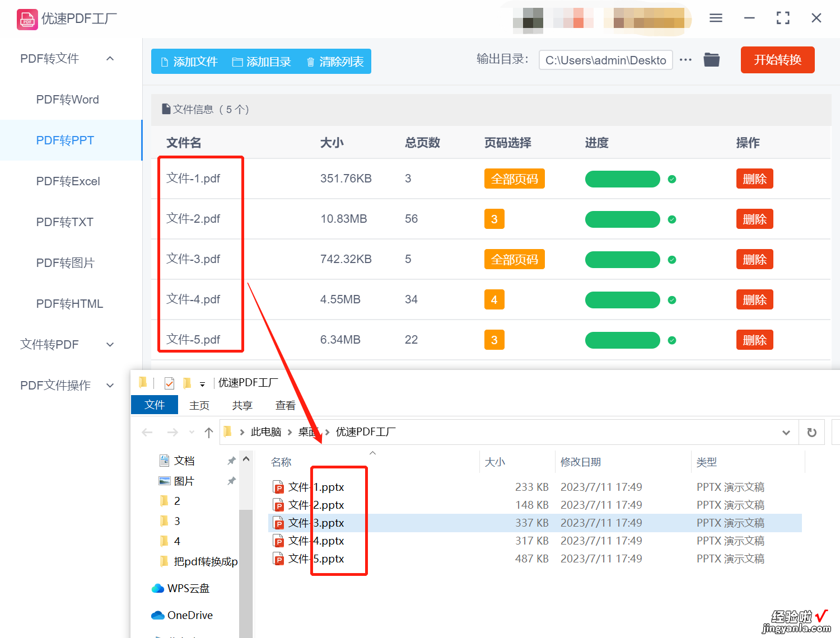Viewport: 840px width, 638px height.
Task: Open the WPS云盘 cloud item
Action: pos(180,588)
